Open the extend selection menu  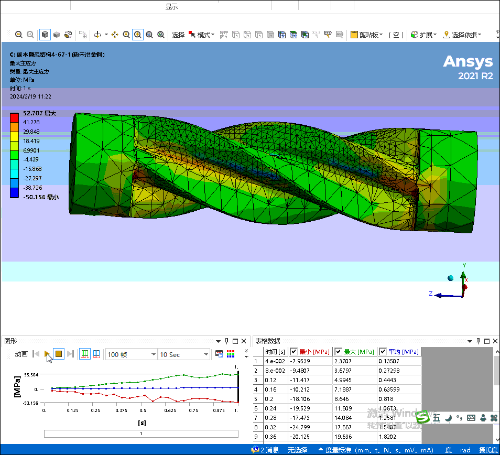423,34
